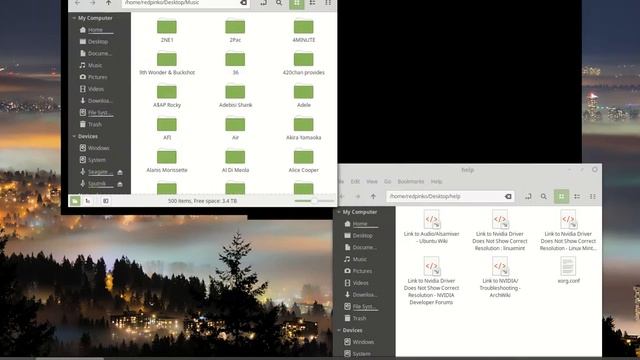Switch to icon view in Music window

point(297,3)
